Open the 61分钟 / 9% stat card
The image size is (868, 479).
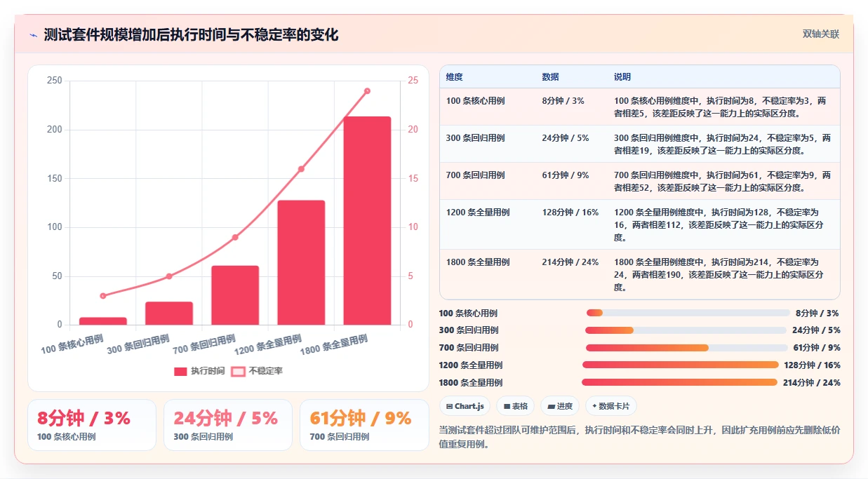[364, 425]
